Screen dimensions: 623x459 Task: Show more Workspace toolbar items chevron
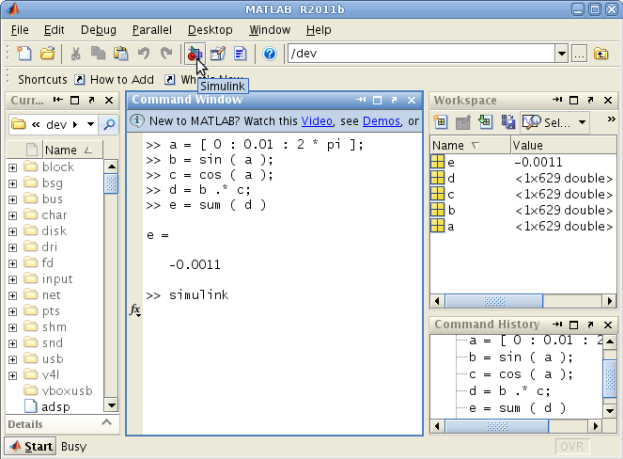tap(611, 119)
